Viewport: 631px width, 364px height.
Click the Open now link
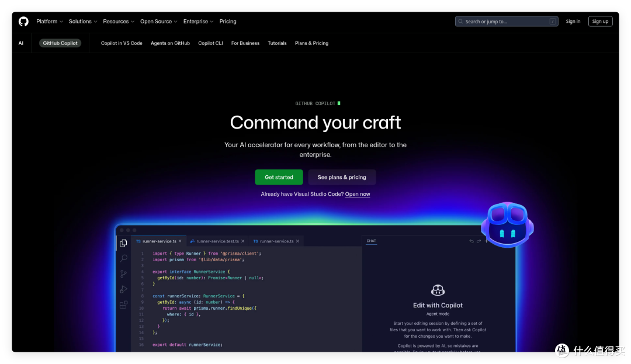point(358,194)
